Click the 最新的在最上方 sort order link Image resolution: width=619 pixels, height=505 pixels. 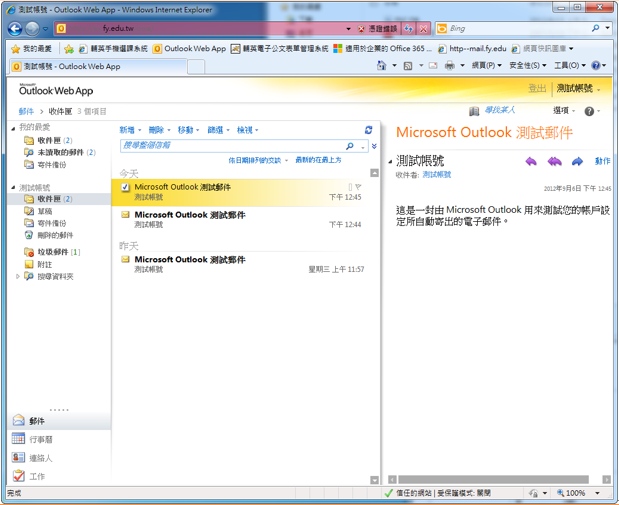point(318,160)
